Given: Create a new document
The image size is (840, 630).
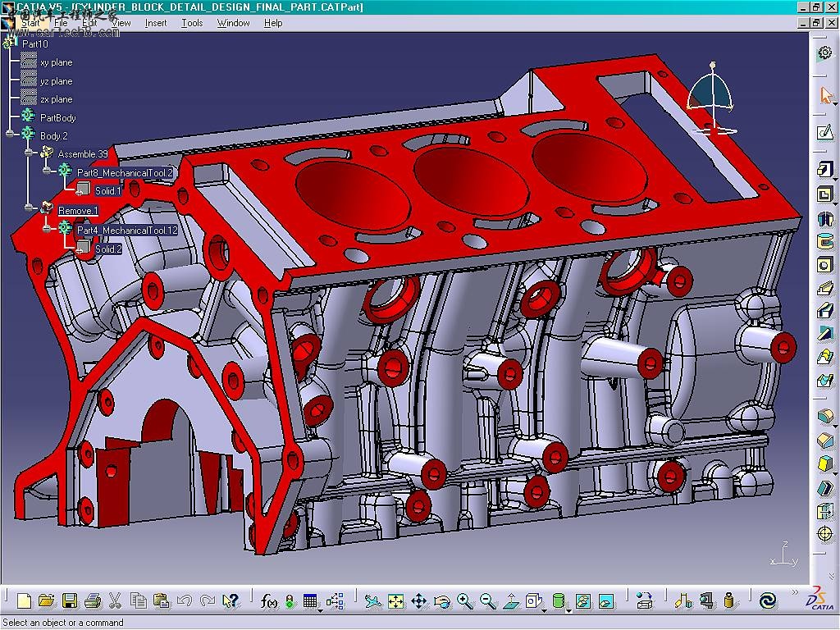Looking at the screenshot, I should click(24, 601).
